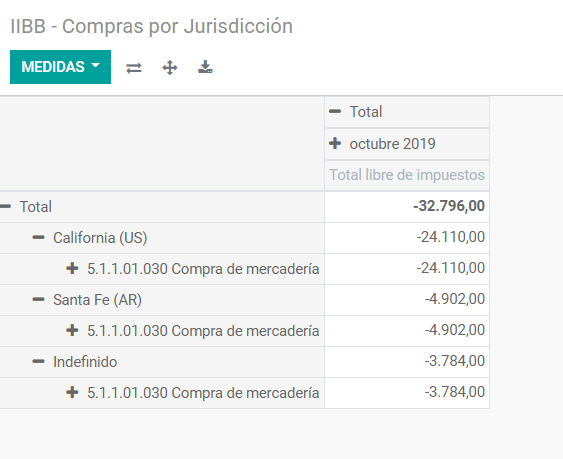Viewport: 563px width, 459px height.
Task: Click the IIBB - Compras por Jurisdicción title
Action: pos(152,27)
